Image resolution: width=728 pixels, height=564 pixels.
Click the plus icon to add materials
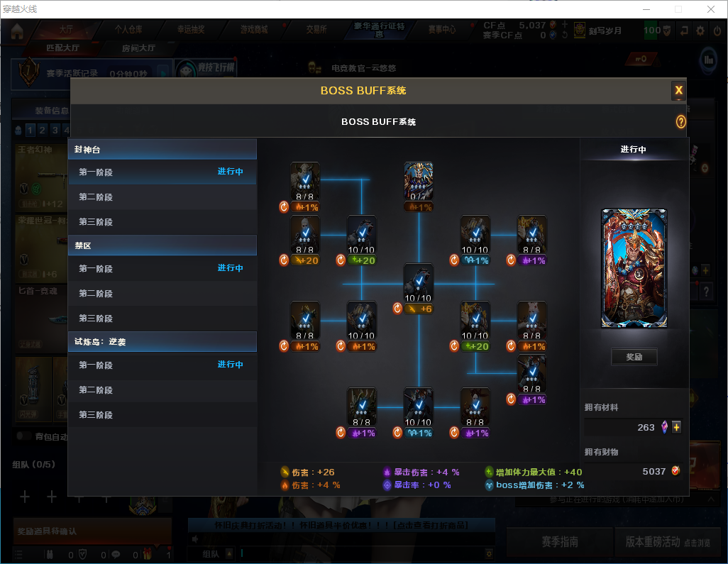676,427
